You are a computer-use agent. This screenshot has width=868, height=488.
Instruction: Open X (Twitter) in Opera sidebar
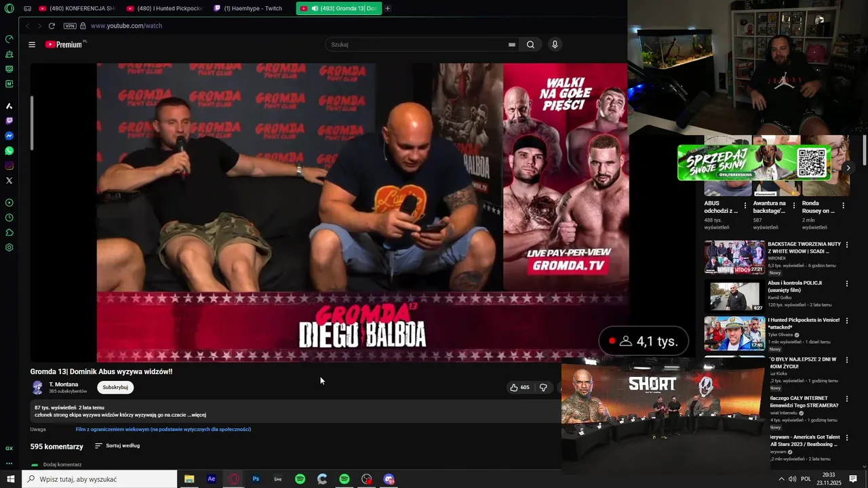[9, 180]
